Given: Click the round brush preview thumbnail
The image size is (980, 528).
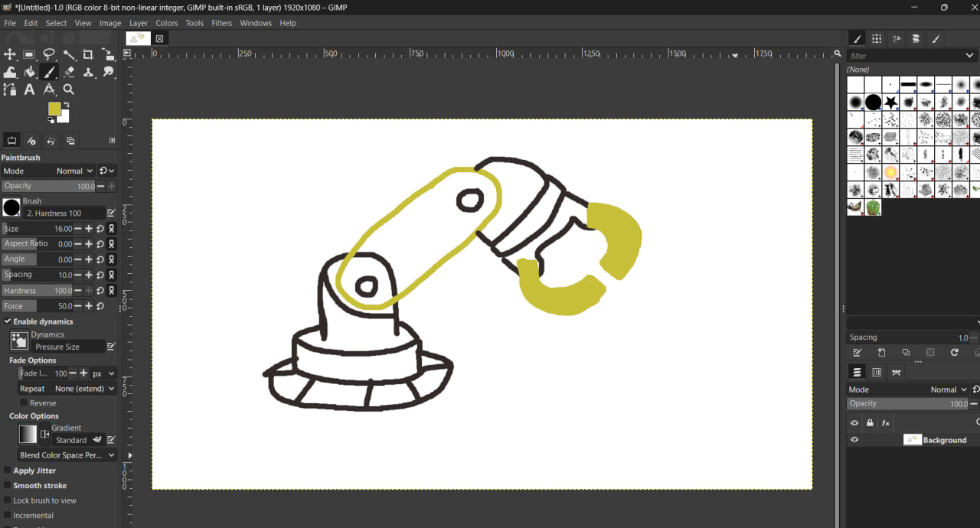Looking at the screenshot, I should click(11, 207).
